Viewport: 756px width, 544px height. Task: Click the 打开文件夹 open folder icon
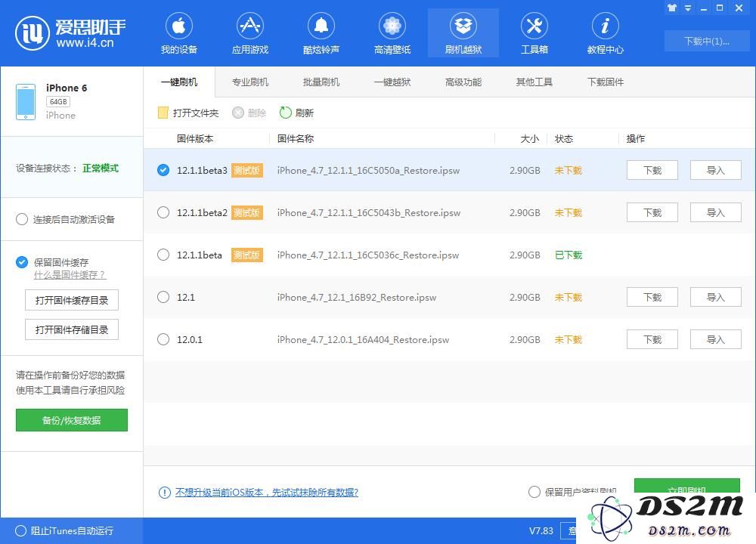[x=163, y=113]
